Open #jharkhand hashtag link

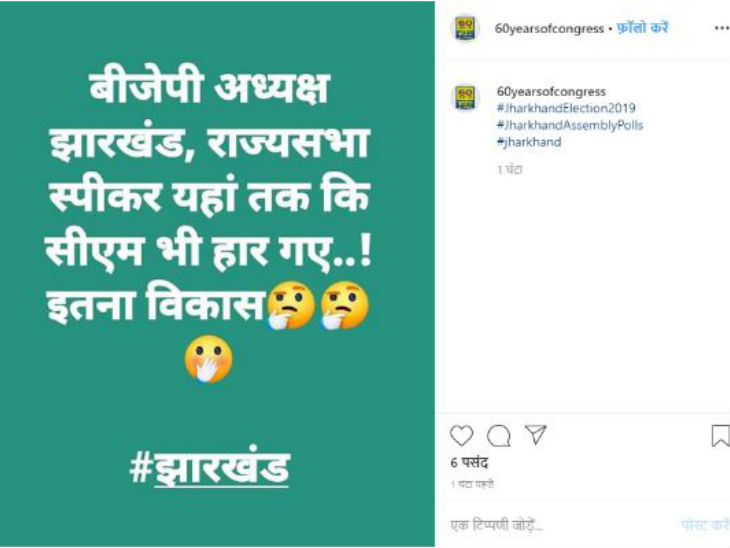[529, 142]
